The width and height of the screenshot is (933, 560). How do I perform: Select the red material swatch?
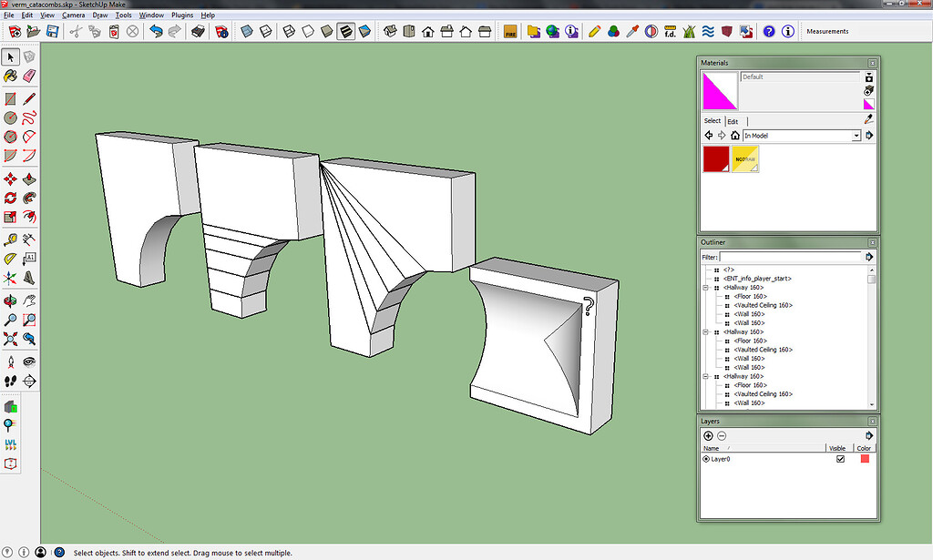pos(715,158)
